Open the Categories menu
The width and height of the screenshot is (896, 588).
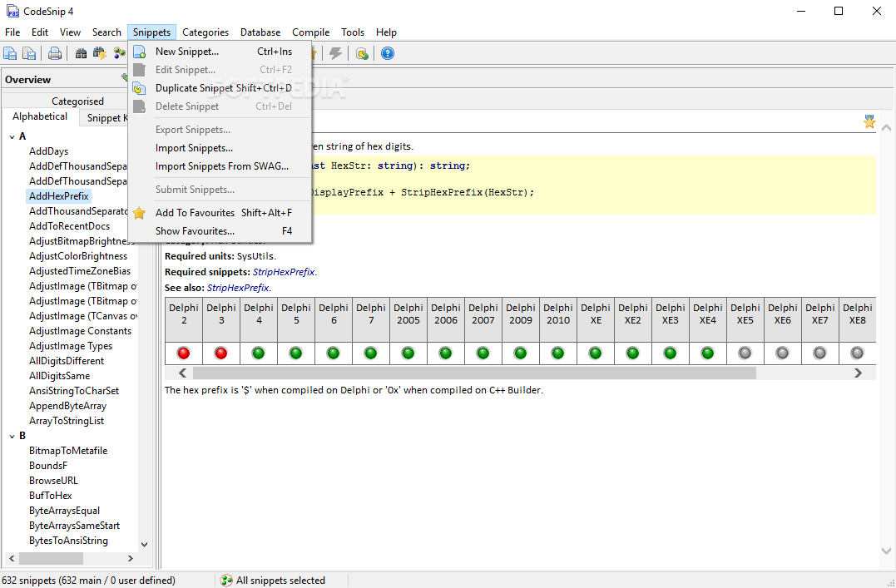coord(205,32)
